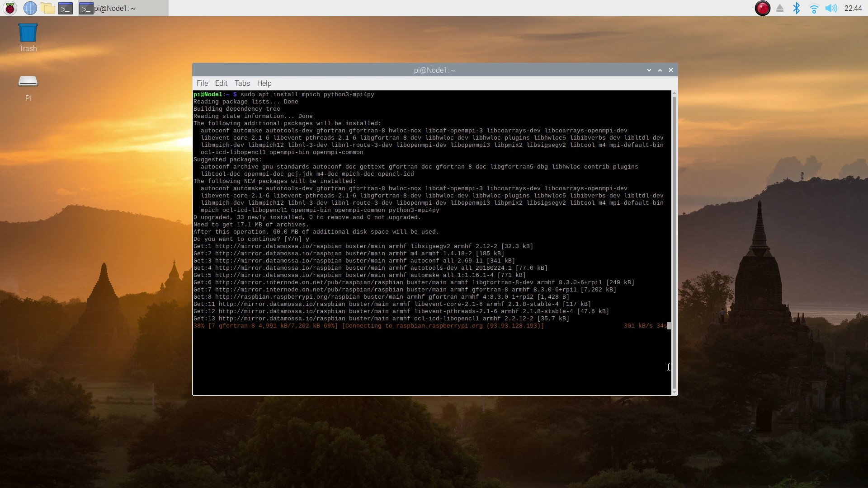Image resolution: width=868 pixels, height=488 pixels.
Task: Open the terminal File menu
Action: pos(202,83)
